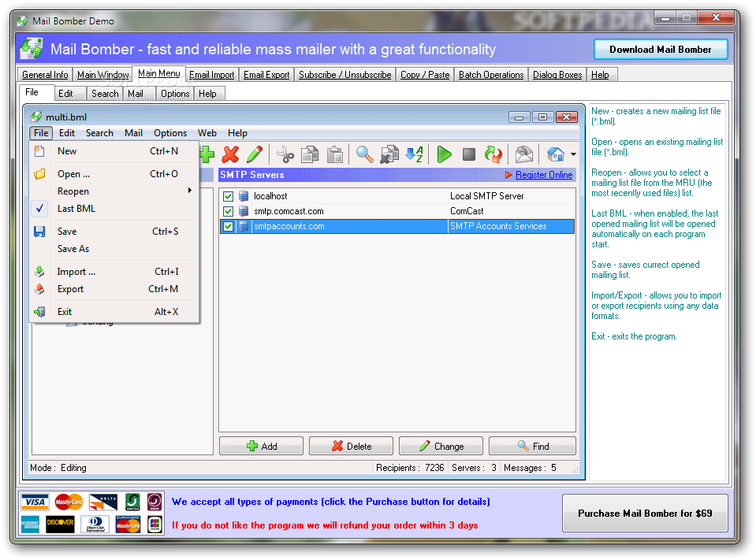Click the Discover payment card logo
The image size is (756, 560).
click(60, 524)
